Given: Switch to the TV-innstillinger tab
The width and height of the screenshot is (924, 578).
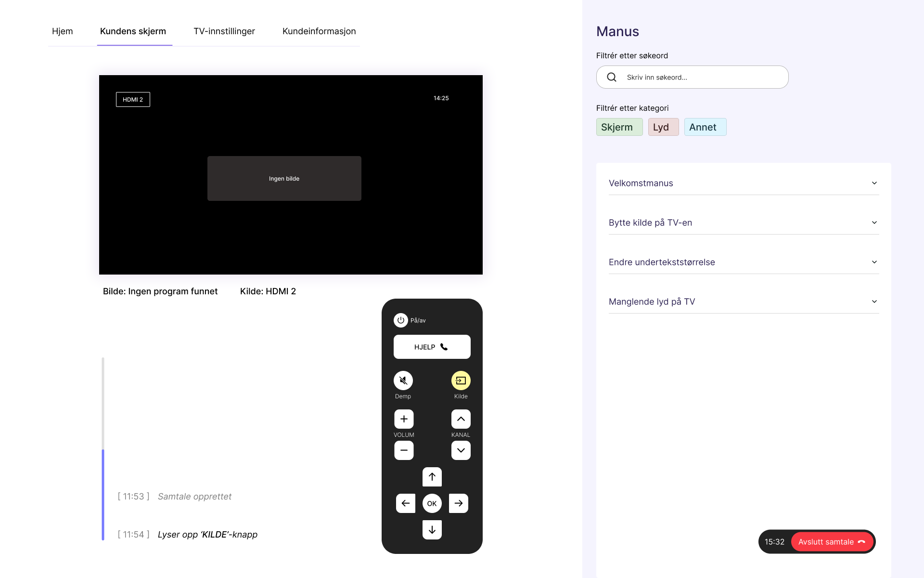Looking at the screenshot, I should tap(224, 31).
